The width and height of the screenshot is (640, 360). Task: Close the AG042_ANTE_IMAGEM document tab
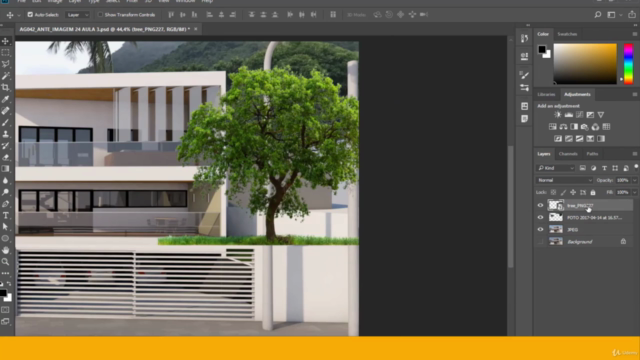tap(196, 29)
